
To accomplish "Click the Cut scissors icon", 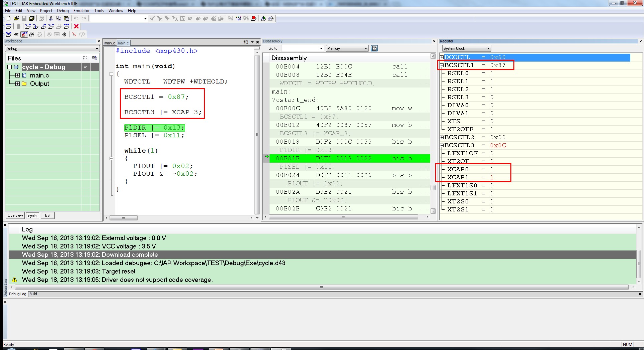I will tap(51, 18).
